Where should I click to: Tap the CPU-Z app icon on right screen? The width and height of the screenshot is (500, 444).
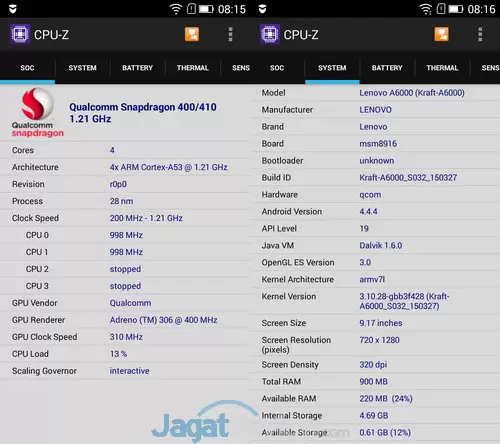269,34
